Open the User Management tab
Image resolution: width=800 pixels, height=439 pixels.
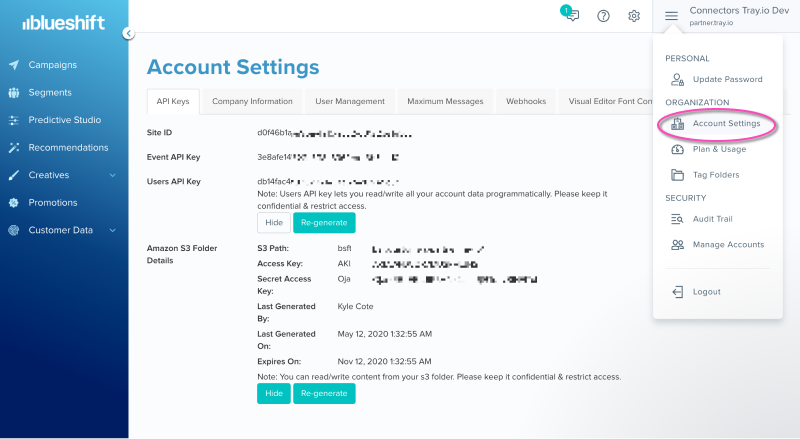[349, 101]
